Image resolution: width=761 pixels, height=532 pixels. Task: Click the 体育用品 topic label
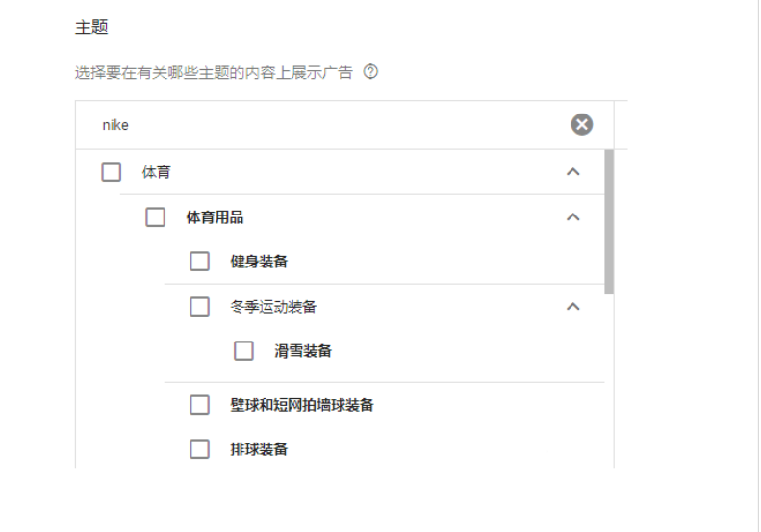(215, 217)
